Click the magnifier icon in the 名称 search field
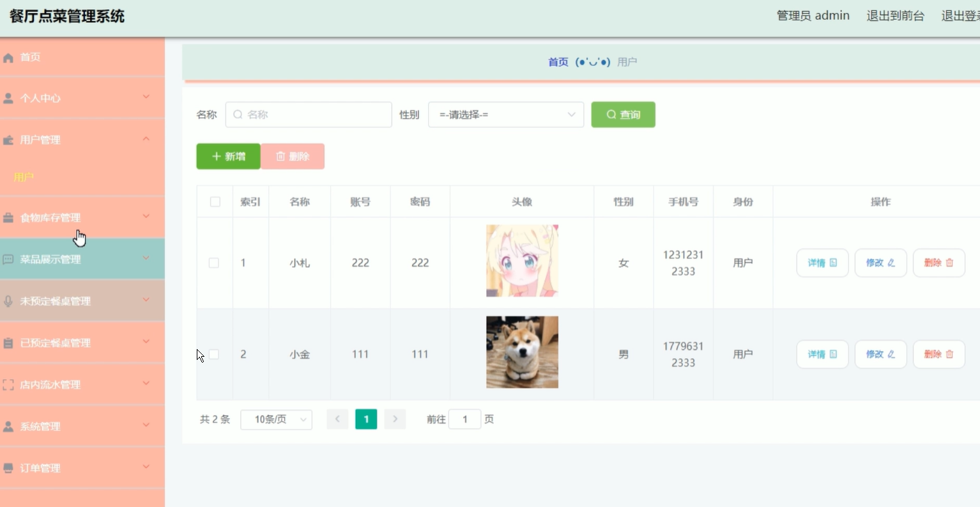The image size is (980, 507). [238, 114]
